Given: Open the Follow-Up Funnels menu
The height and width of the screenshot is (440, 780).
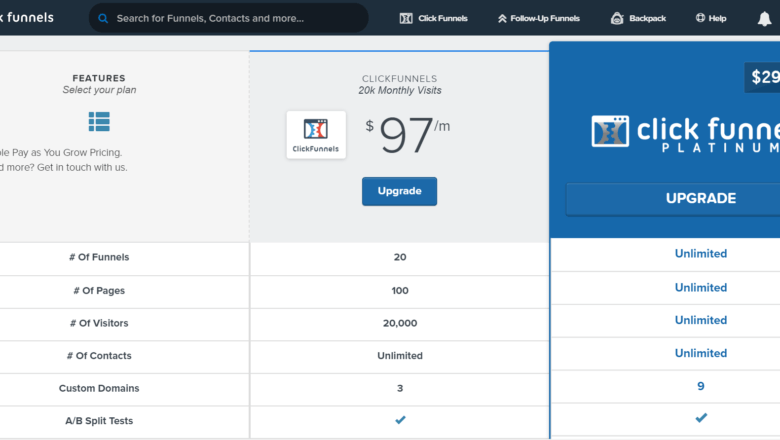Looking at the screenshot, I should click(x=539, y=18).
